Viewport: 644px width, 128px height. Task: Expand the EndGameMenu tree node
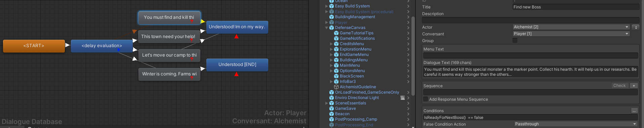click(331, 55)
